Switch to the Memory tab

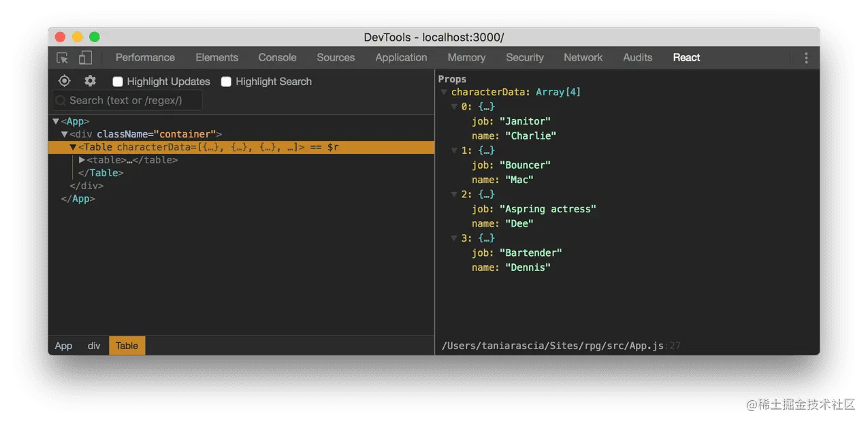coord(466,58)
